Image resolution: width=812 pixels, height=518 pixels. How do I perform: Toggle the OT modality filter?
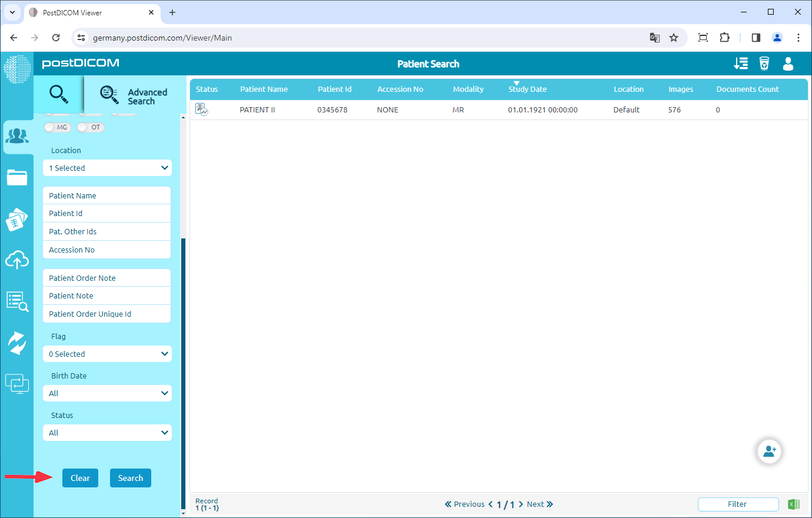[90, 127]
